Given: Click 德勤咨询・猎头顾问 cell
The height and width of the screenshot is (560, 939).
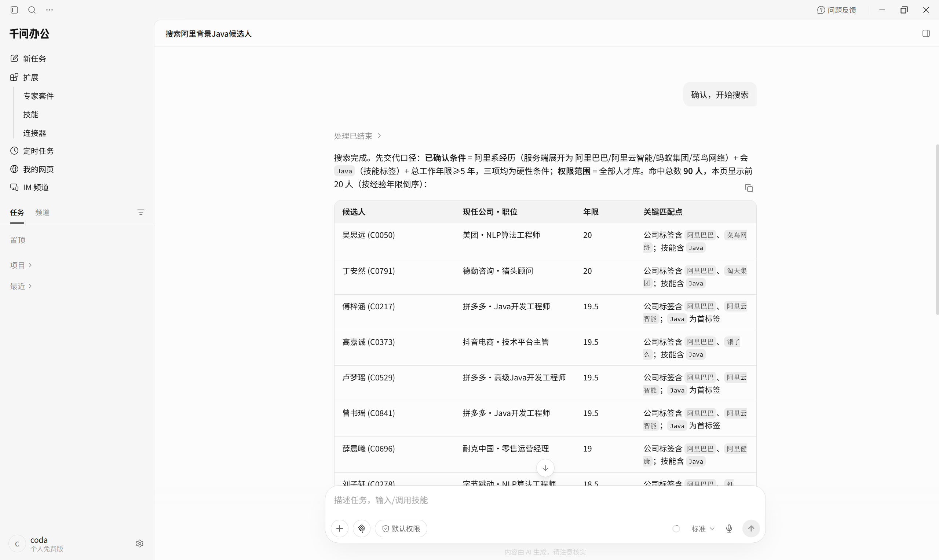Looking at the screenshot, I should click(498, 271).
